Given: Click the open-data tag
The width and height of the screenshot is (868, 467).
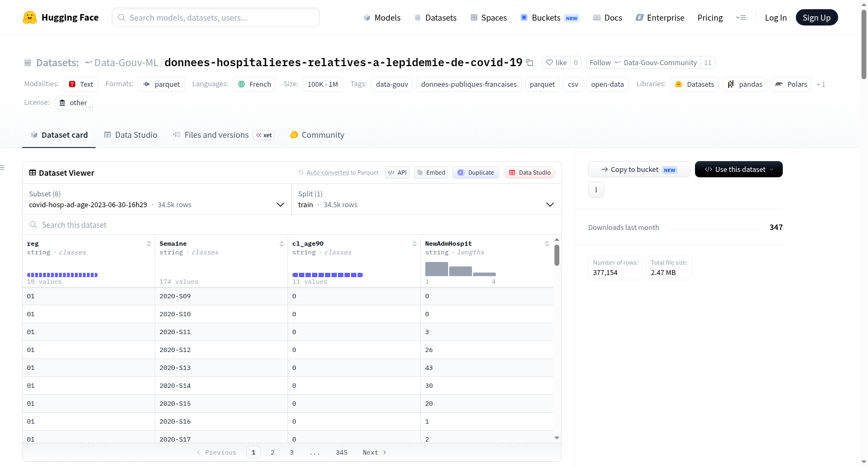Looking at the screenshot, I should (x=607, y=84).
